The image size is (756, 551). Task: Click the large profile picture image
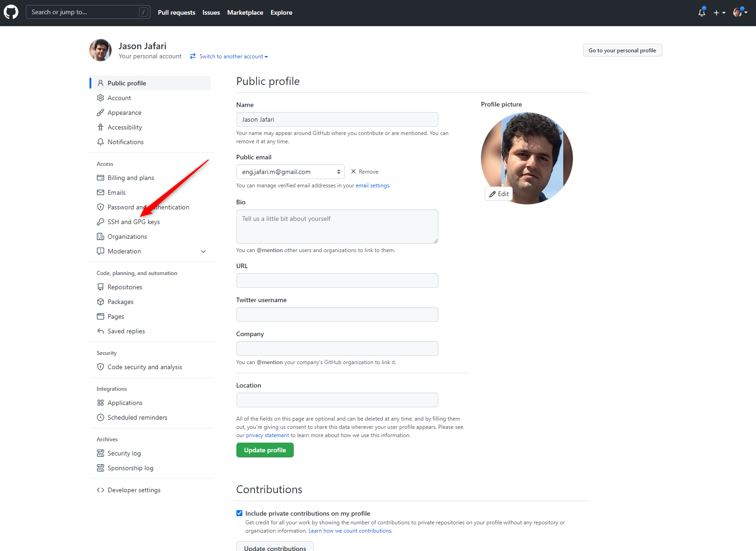coord(527,158)
